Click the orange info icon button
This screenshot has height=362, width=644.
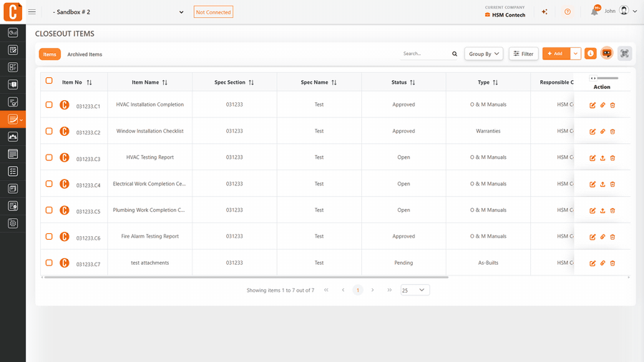tap(590, 54)
